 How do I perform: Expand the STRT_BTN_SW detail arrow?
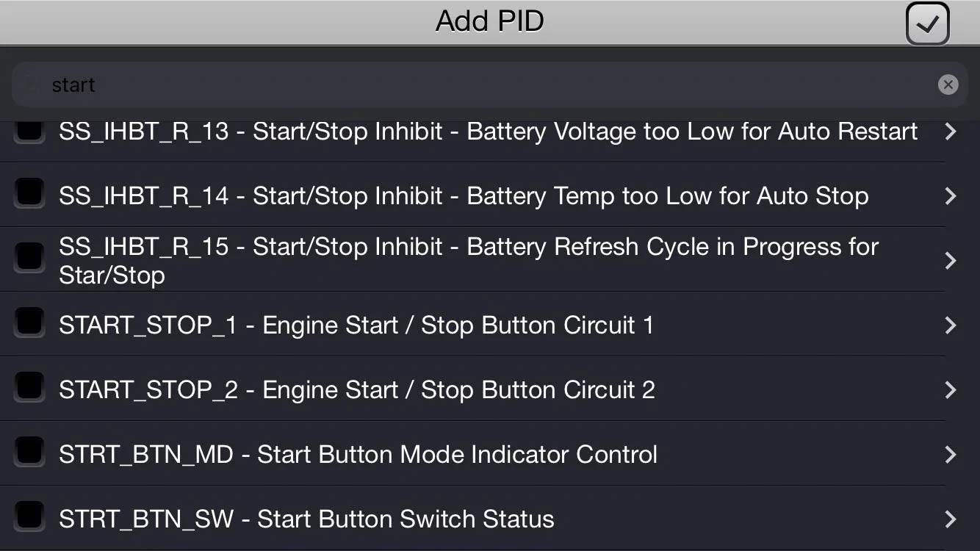click(x=951, y=519)
